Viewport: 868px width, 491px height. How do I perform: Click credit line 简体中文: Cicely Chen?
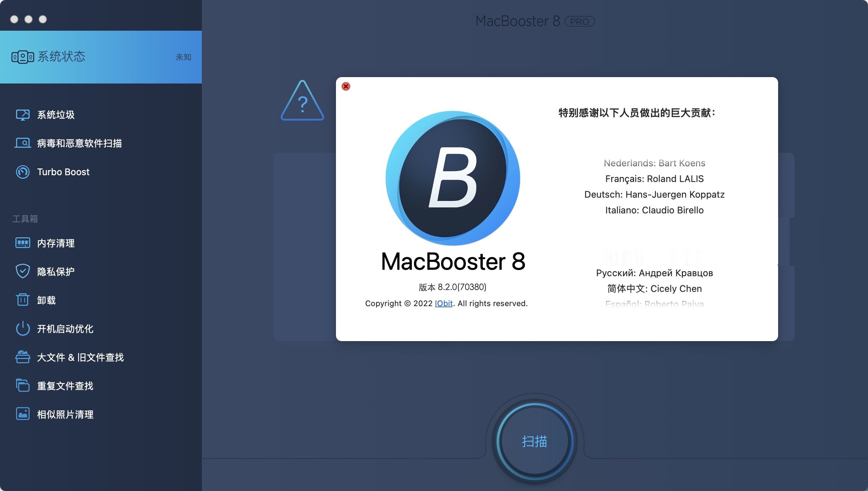click(x=654, y=289)
